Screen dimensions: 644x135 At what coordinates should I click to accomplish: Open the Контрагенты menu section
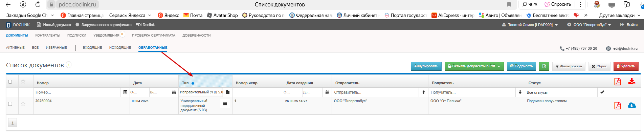(x=48, y=35)
